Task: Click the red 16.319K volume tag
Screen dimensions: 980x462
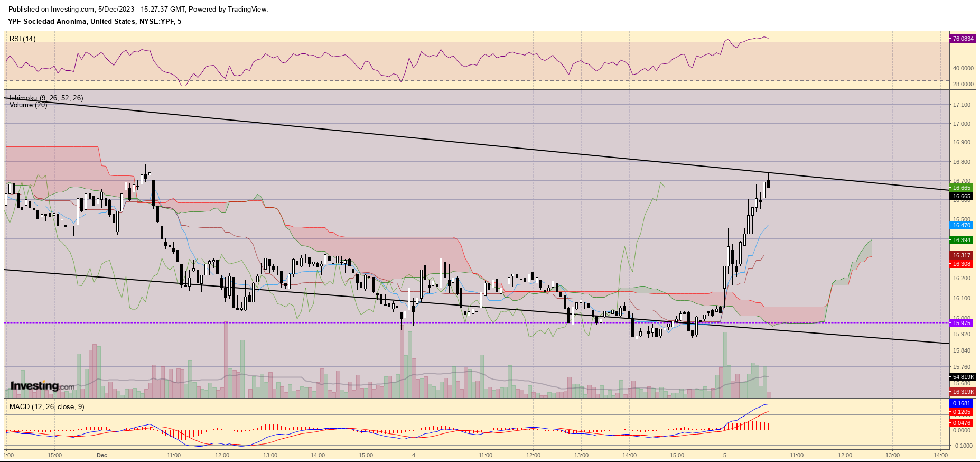Action: coord(963,392)
